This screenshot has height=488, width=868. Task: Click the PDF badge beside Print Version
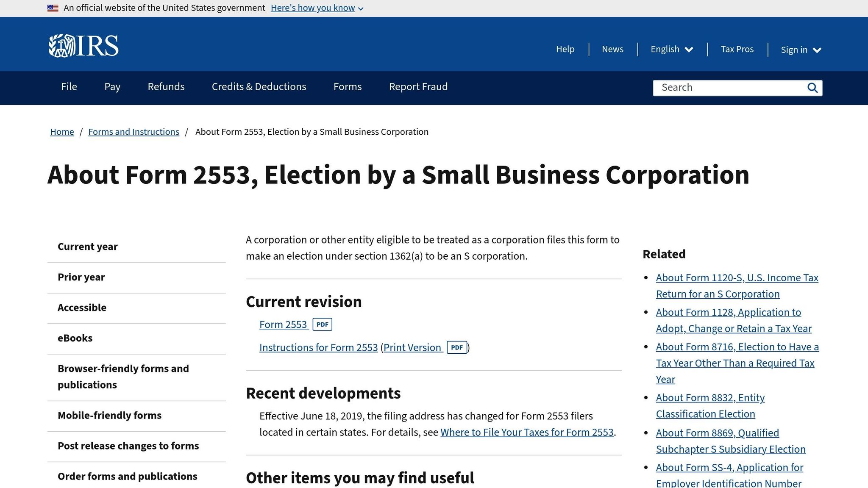[456, 348]
